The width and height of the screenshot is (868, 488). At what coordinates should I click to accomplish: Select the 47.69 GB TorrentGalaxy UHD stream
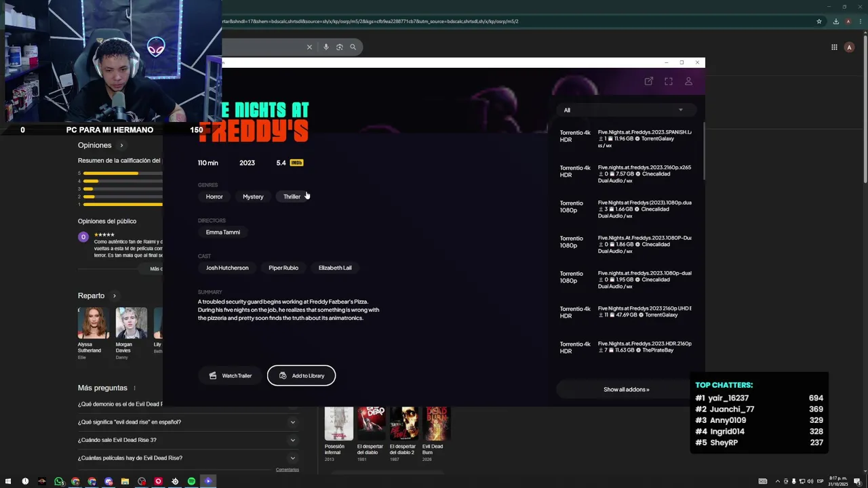point(625,312)
